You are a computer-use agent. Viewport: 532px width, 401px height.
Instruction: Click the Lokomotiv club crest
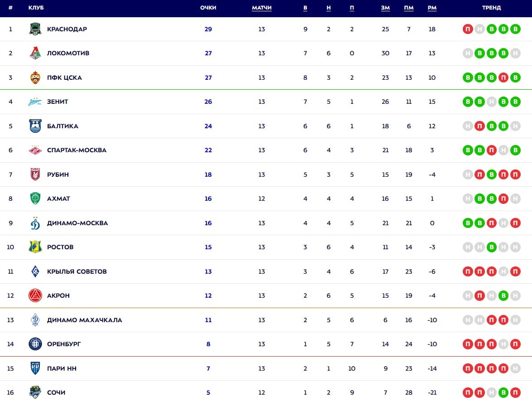coord(35,53)
